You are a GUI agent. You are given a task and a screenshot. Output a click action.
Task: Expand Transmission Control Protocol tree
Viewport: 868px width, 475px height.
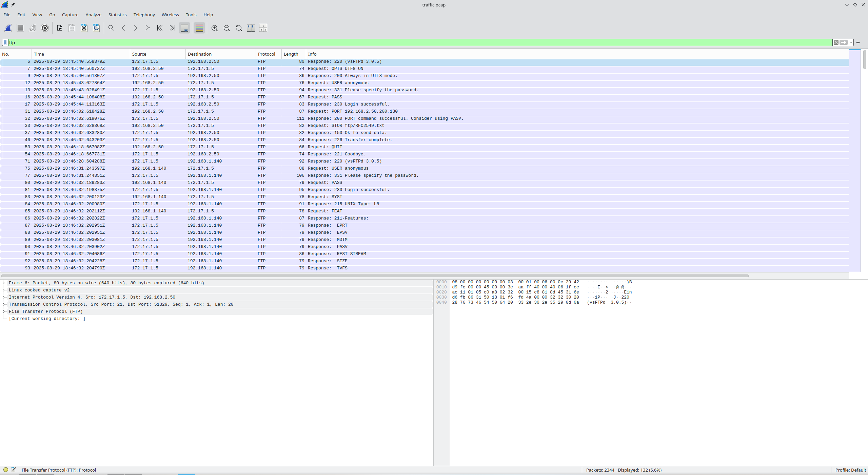click(4, 304)
